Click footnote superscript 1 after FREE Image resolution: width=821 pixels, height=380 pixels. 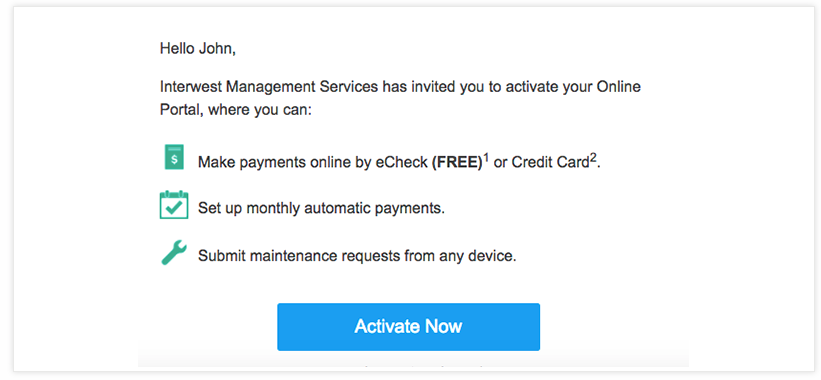tap(486, 157)
